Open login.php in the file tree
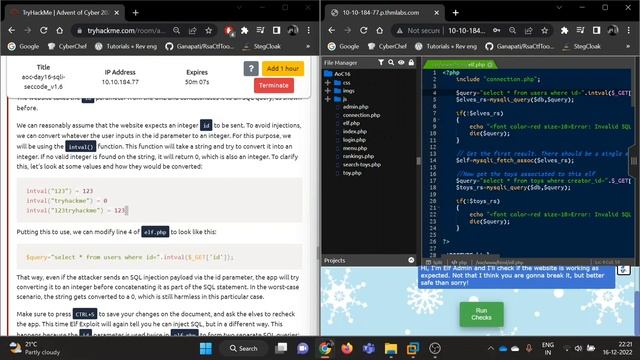640x360 pixels. click(354, 140)
